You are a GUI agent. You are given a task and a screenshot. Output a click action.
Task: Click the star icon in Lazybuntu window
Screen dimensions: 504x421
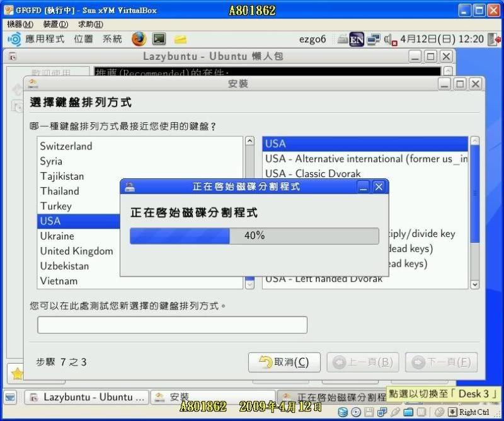click(18, 373)
